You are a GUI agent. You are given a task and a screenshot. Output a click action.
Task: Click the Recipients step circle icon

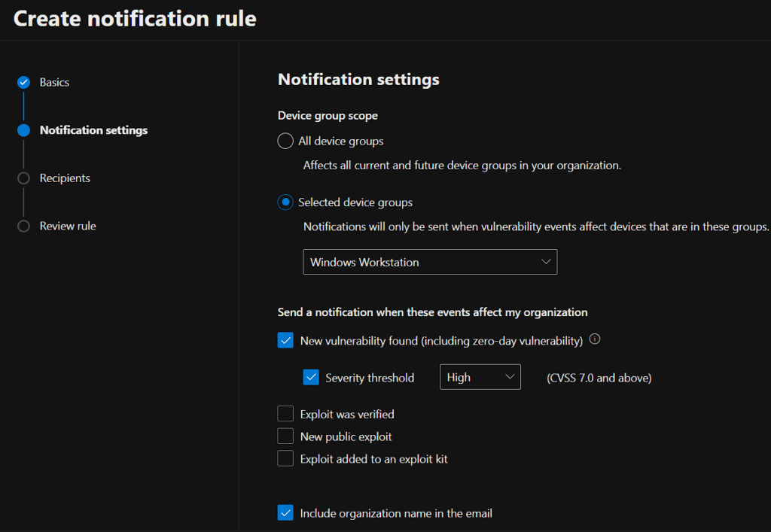pyautogui.click(x=24, y=178)
